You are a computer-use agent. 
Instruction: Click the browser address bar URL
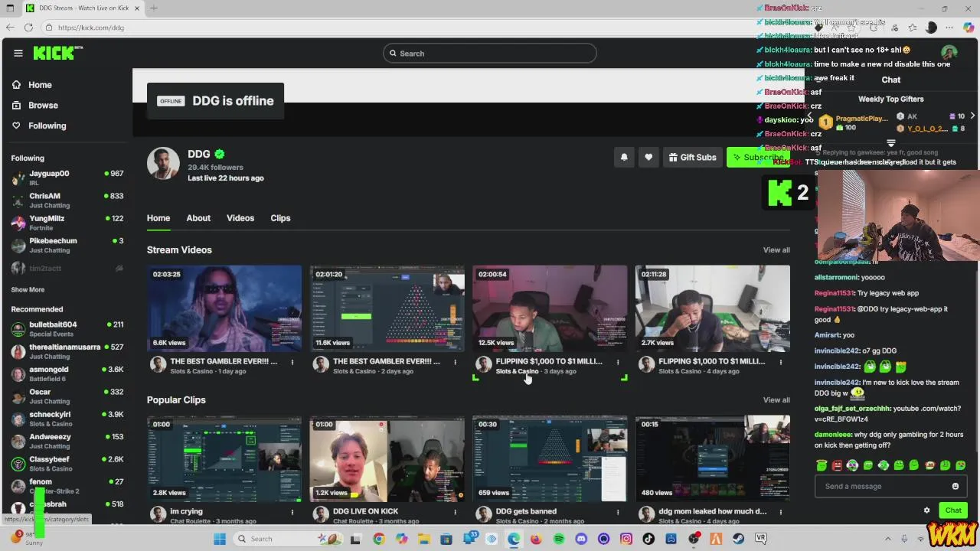coord(90,28)
